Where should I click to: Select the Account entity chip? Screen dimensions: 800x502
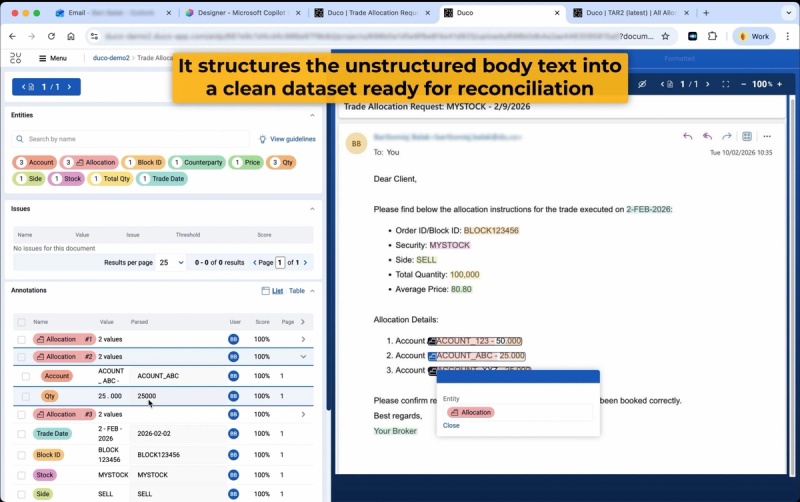34,162
